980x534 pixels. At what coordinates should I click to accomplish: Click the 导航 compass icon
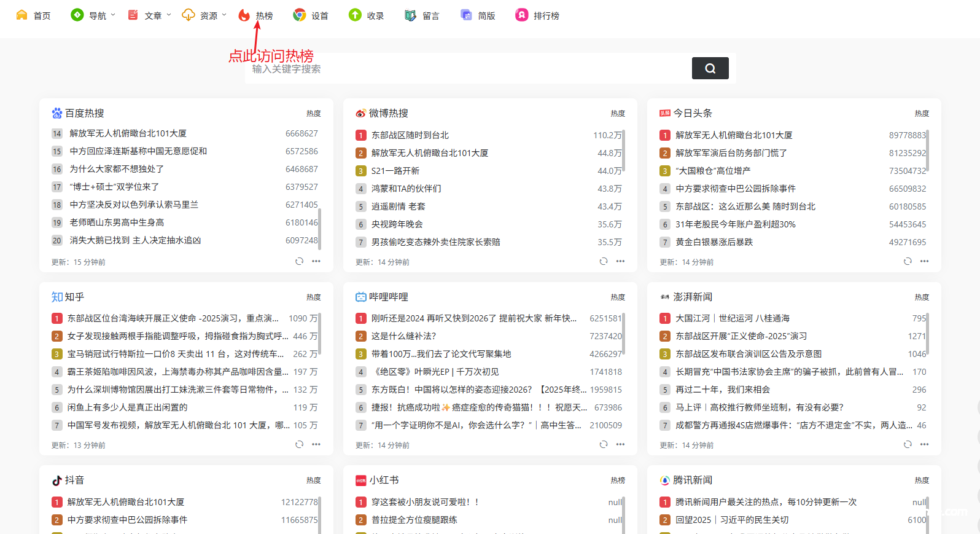(77, 15)
